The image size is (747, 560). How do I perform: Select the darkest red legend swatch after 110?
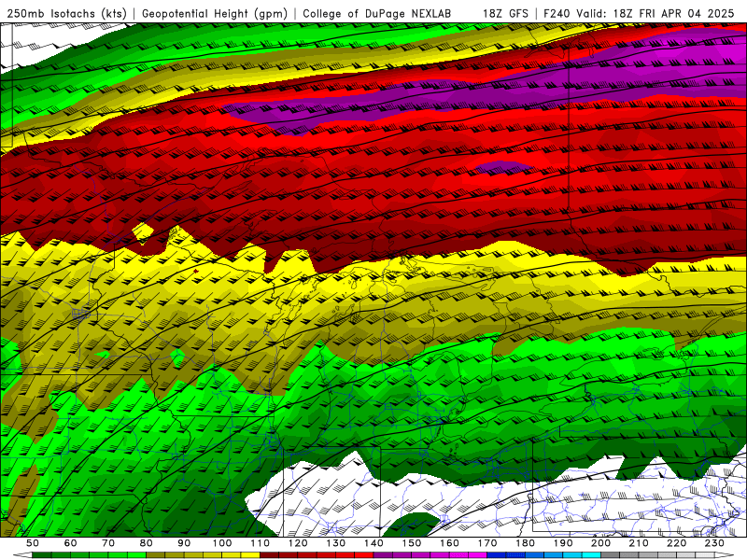pos(269,555)
